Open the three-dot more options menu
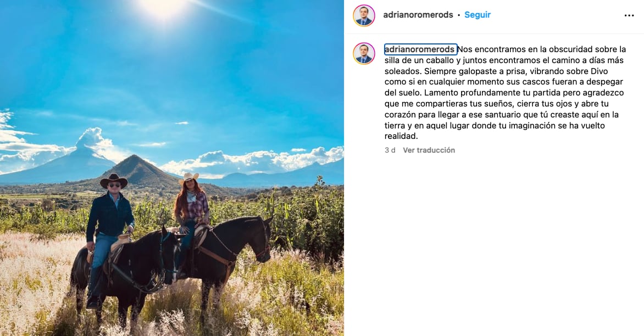This screenshot has width=644, height=336. click(629, 15)
